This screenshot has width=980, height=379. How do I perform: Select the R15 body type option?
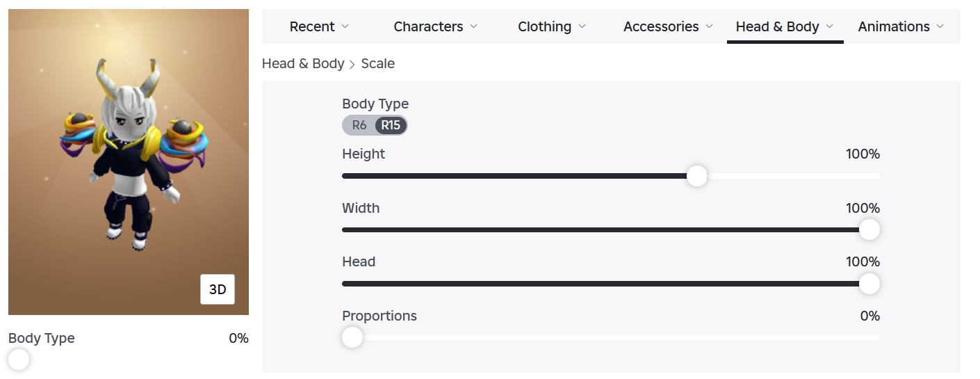tap(391, 125)
